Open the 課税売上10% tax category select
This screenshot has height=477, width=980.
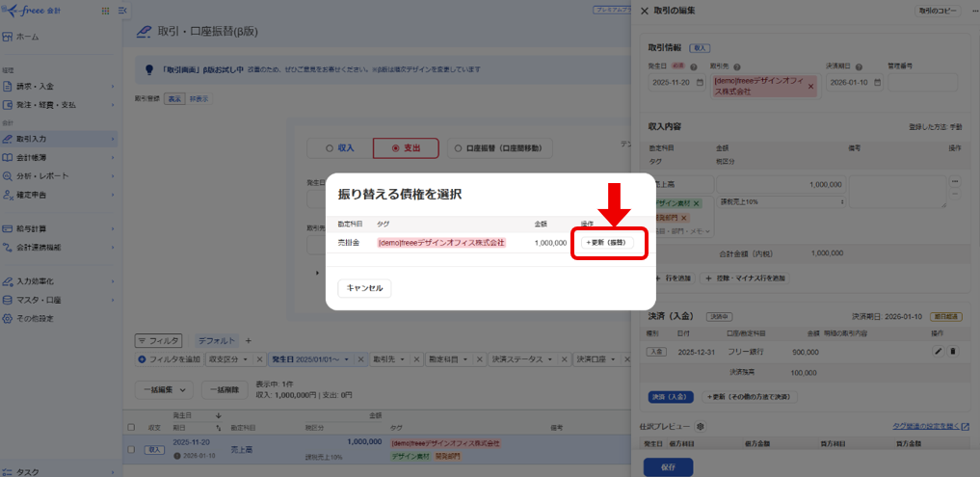(x=781, y=202)
